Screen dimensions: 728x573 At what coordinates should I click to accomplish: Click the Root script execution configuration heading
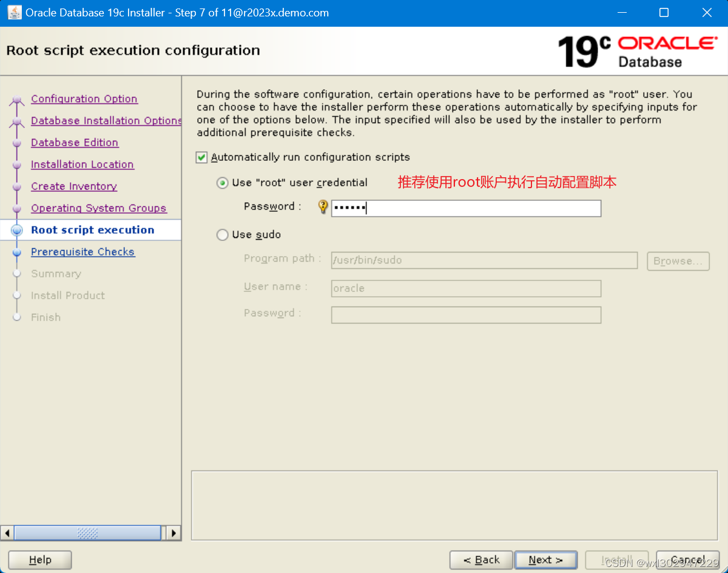[133, 50]
